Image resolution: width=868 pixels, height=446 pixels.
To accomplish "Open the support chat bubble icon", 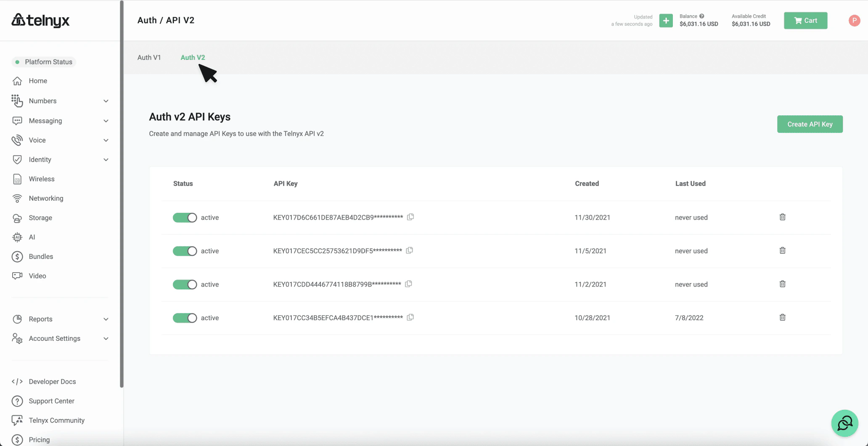I will (x=844, y=423).
